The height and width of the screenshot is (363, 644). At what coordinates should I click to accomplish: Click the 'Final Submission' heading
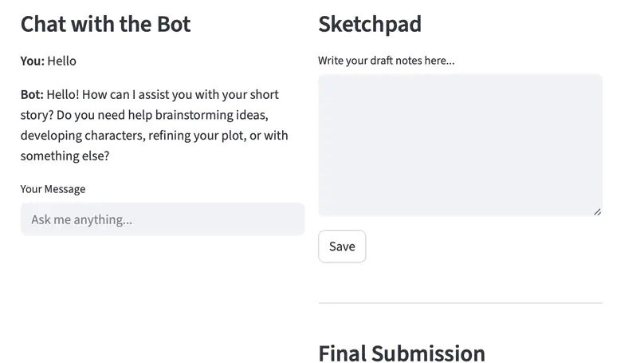click(401, 353)
